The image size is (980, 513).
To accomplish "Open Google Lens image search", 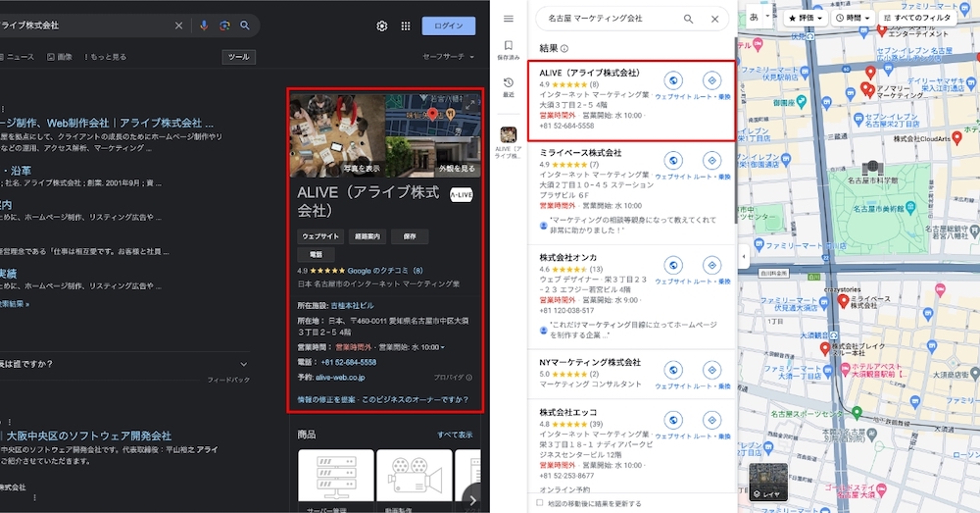I will [x=224, y=26].
